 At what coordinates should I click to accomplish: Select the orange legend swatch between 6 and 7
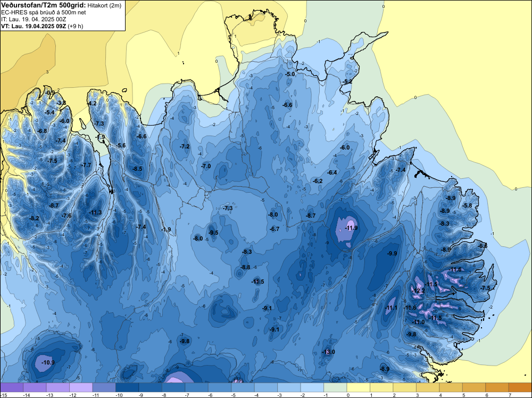[497, 387]
